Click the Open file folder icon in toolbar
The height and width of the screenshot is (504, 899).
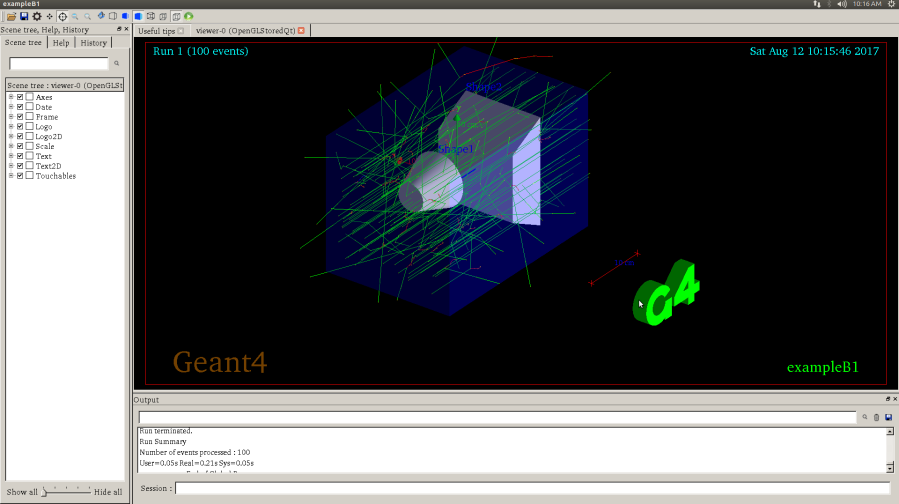pos(10,17)
